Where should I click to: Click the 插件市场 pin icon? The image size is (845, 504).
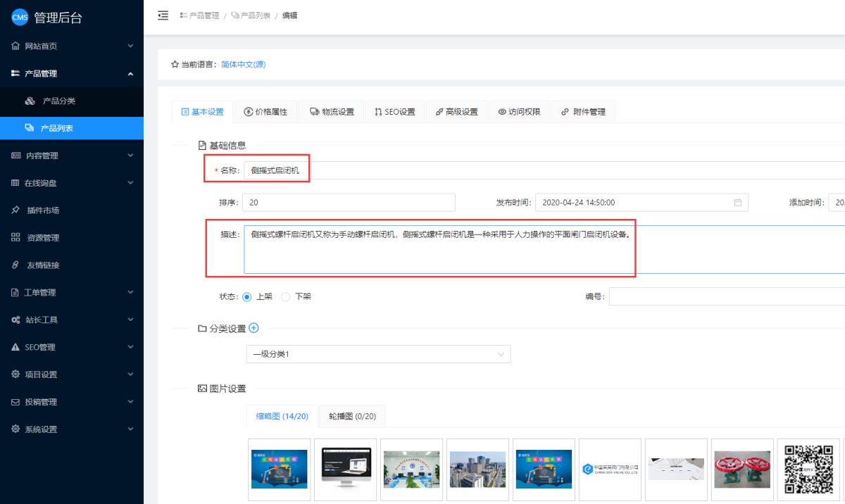click(x=15, y=210)
